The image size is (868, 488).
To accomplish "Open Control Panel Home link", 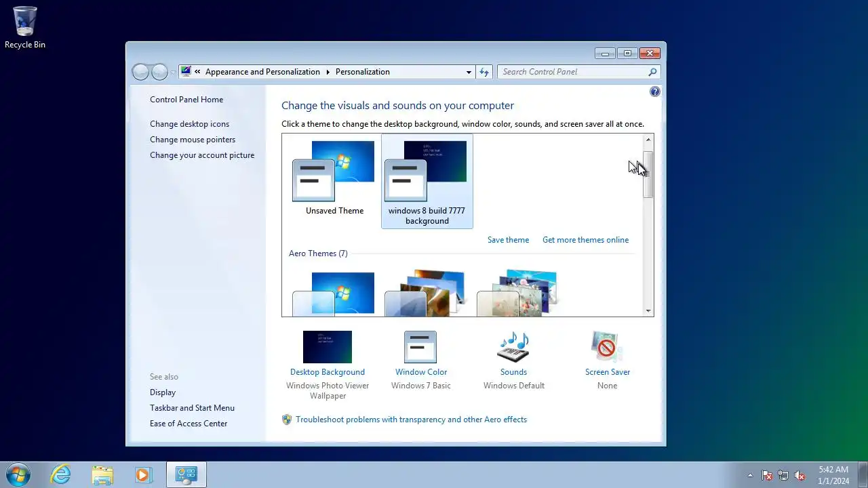I will [186, 100].
